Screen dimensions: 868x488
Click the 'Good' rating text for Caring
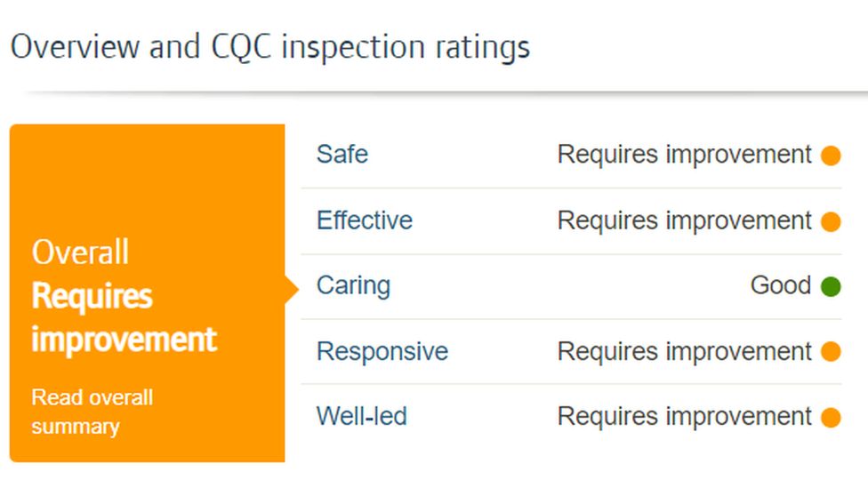pos(780,285)
